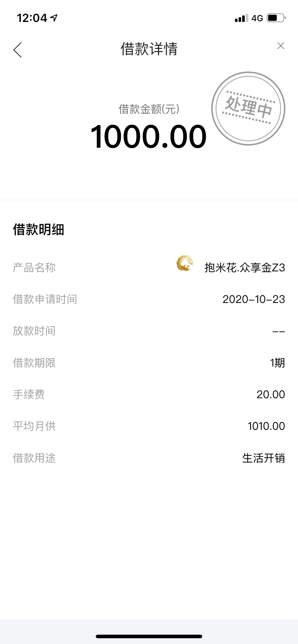Tap the 1000.00 loan amount
The image size is (298, 644).
click(149, 137)
